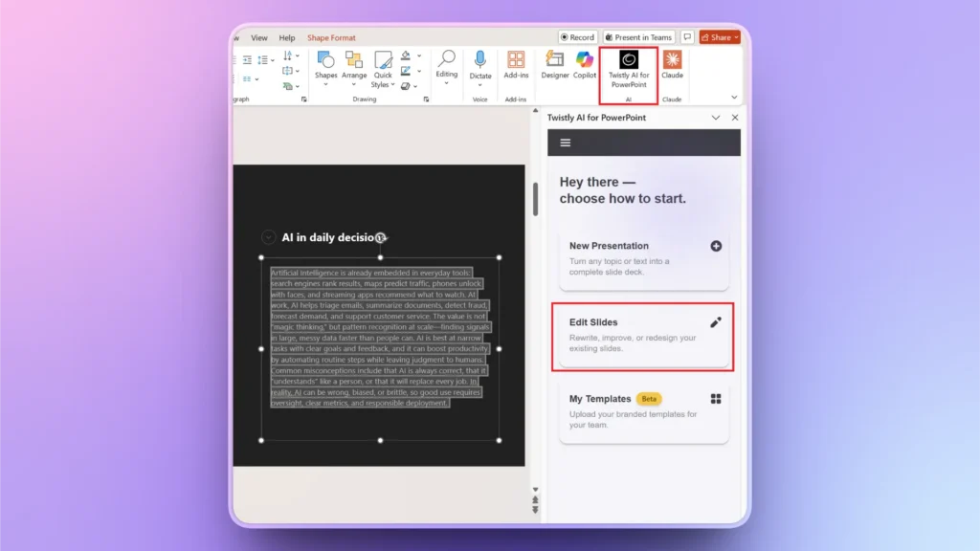Click Present in Teams
The width and height of the screenshot is (980, 551).
click(639, 37)
